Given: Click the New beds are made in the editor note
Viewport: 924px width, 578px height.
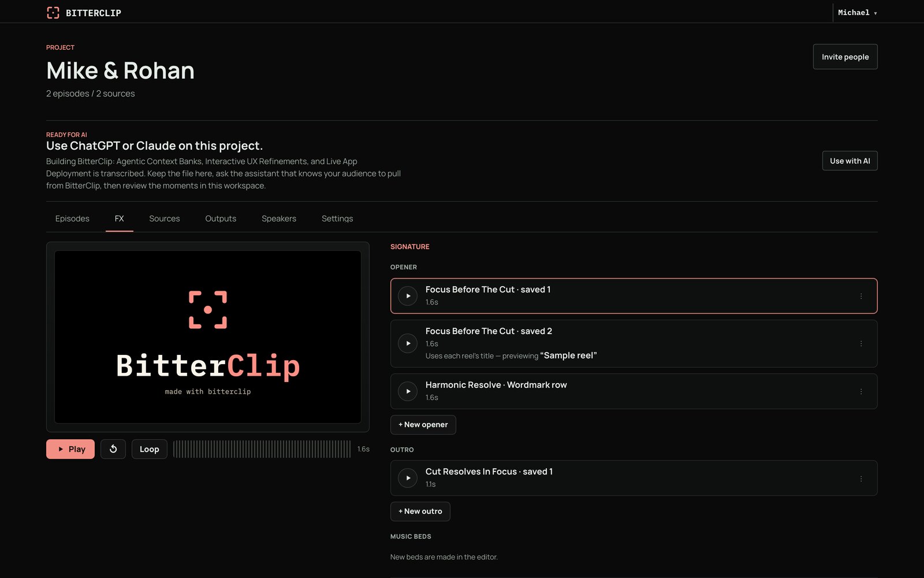Looking at the screenshot, I should [x=444, y=557].
